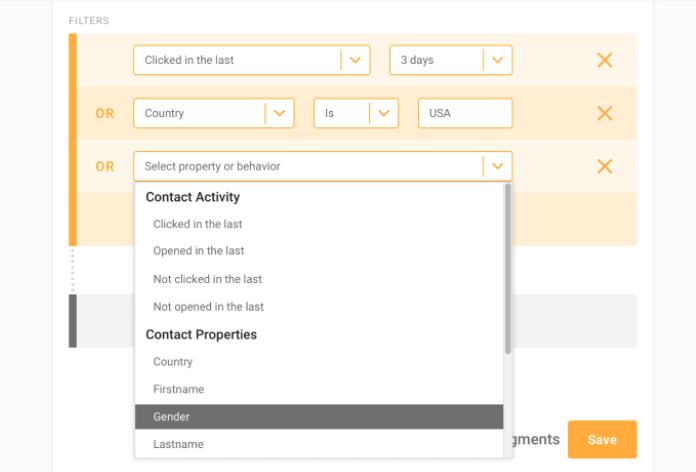Choose 'Opened in the last' option
The image size is (696, 472).
319,251
